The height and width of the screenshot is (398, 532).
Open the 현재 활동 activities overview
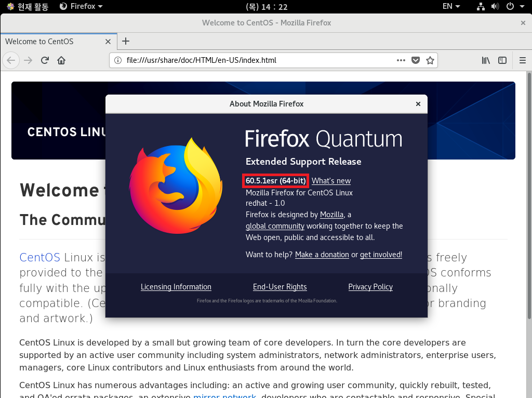(x=28, y=6)
